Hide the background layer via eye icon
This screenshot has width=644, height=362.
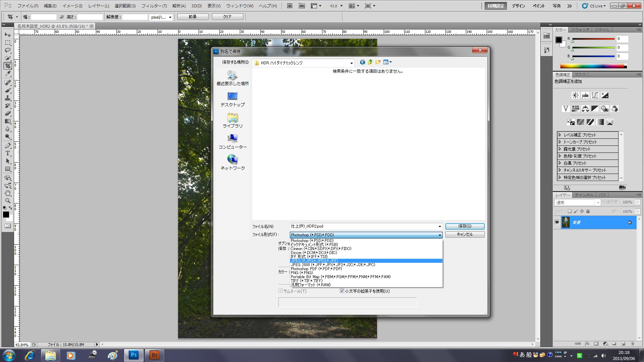557,222
